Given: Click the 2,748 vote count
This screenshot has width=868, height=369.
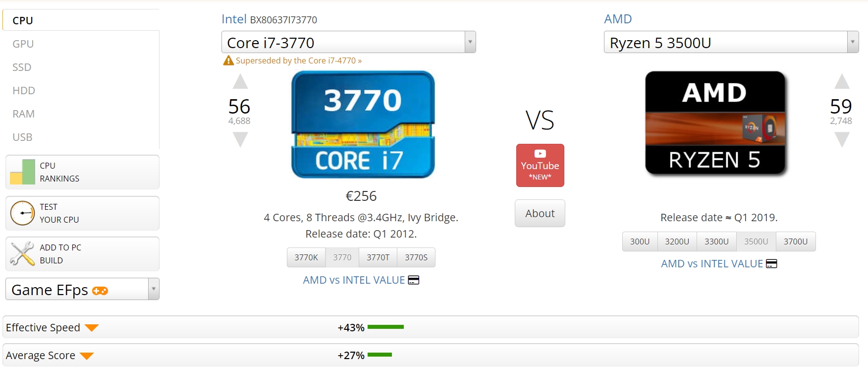Looking at the screenshot, I should [x=841, y=121].
